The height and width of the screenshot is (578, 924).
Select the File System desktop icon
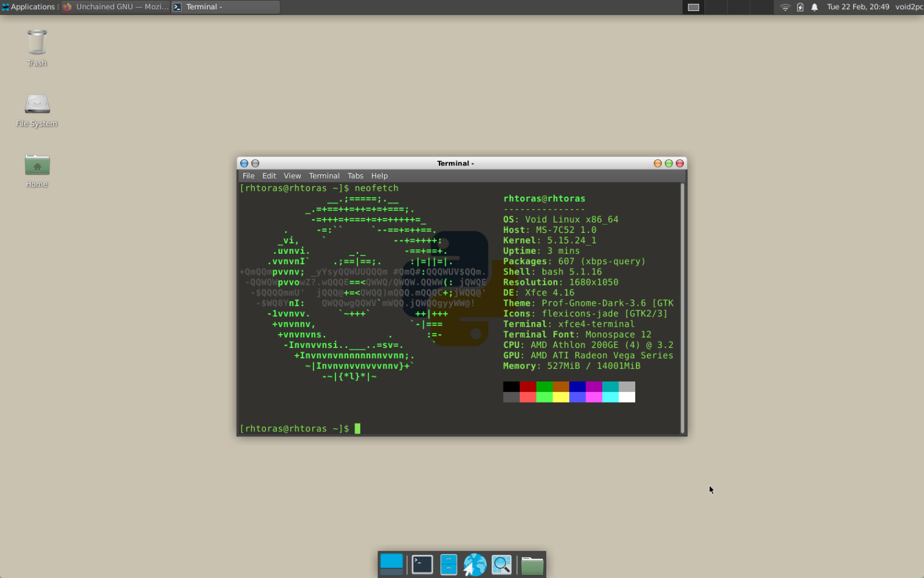[36, 110]
